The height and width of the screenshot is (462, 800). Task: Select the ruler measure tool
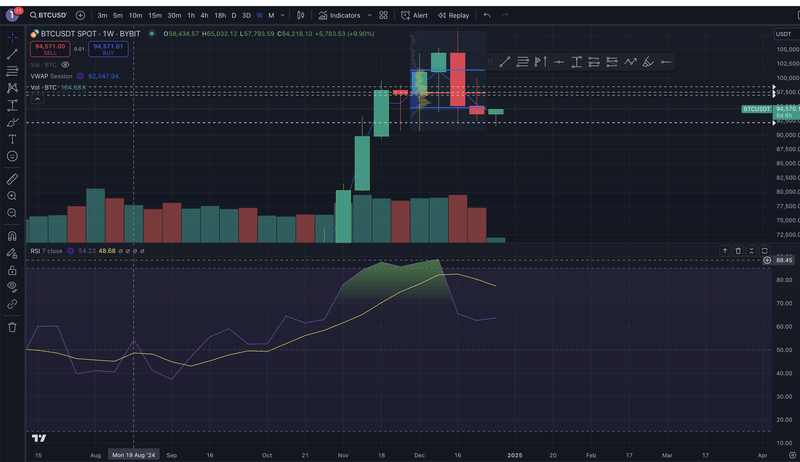[x=12, y=179]
